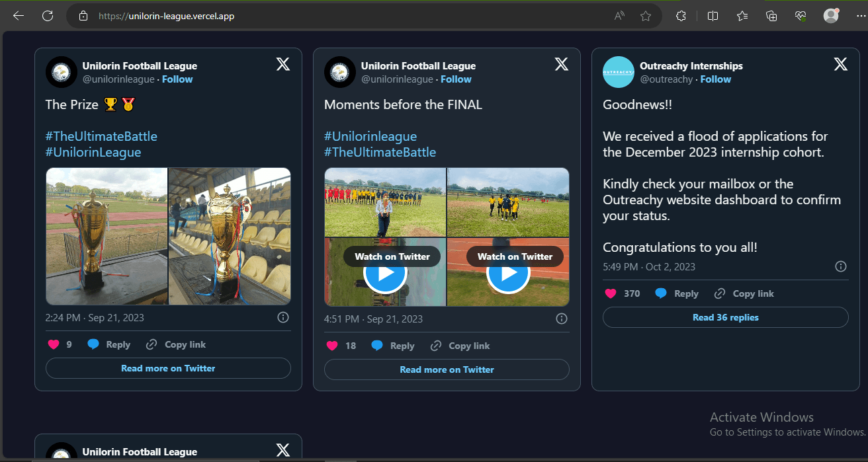The height and width of the screenshot is (462, 868).
Task: Open #TheUltimateBattle hashtag in Moments tweet
Action: click(x=380, y=153)
